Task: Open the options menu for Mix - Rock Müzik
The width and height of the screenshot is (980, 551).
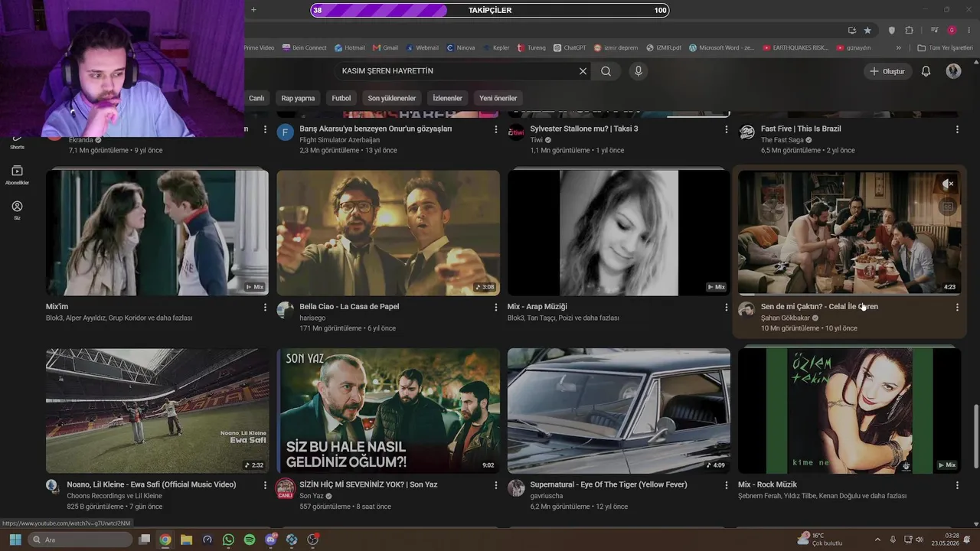Action: (x=956, y=485)
